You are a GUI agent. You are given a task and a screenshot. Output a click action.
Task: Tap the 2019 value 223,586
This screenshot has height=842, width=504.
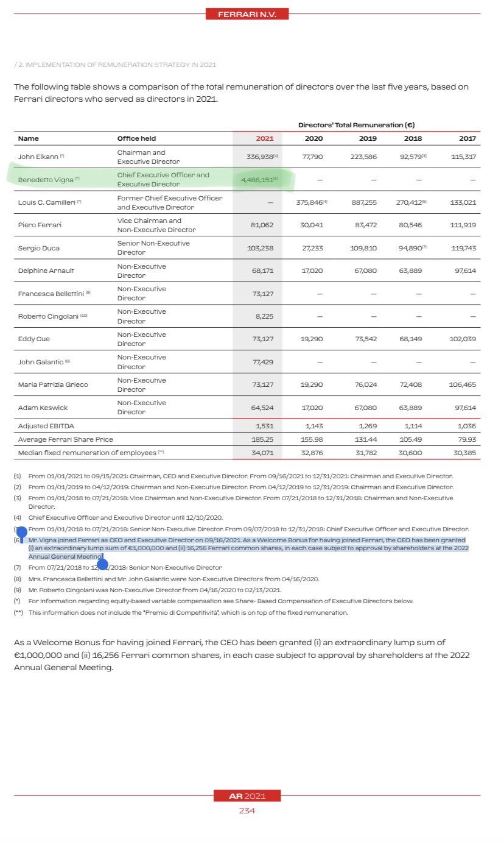[363, 157]
